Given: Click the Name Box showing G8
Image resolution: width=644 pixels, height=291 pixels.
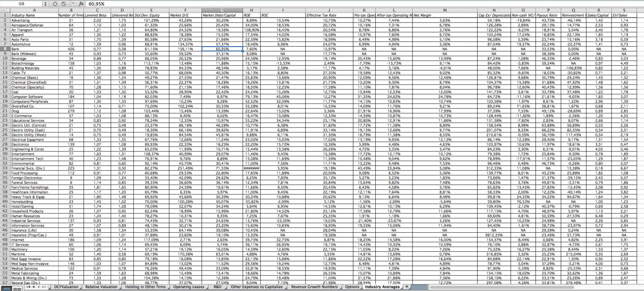Looking at the screenshot, I should click(x=21, y=4).
